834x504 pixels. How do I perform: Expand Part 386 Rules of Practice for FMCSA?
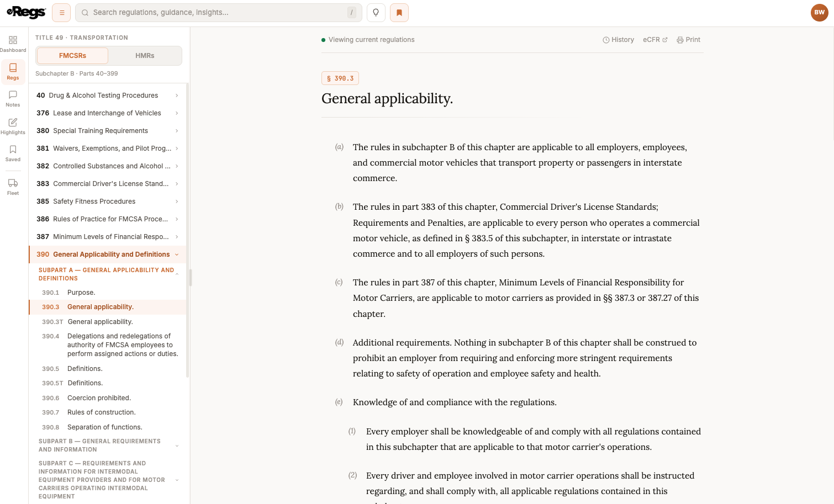pyautogui.click(x=107, y=219)
